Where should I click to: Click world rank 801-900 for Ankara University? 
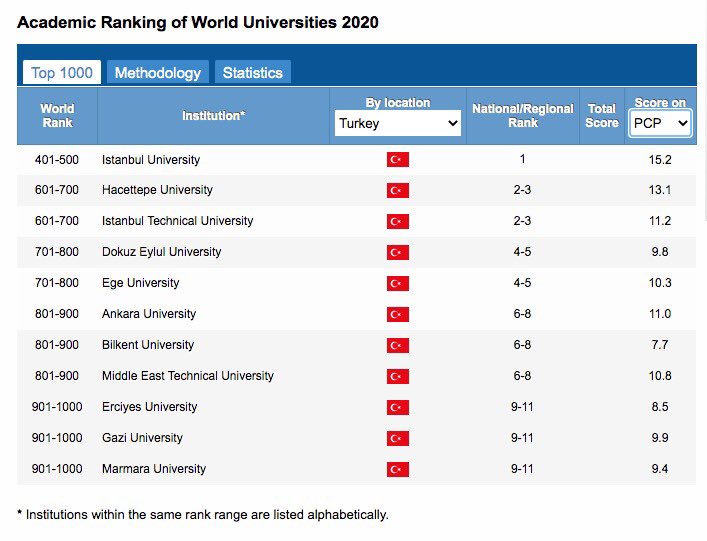(x=57, y=314)
